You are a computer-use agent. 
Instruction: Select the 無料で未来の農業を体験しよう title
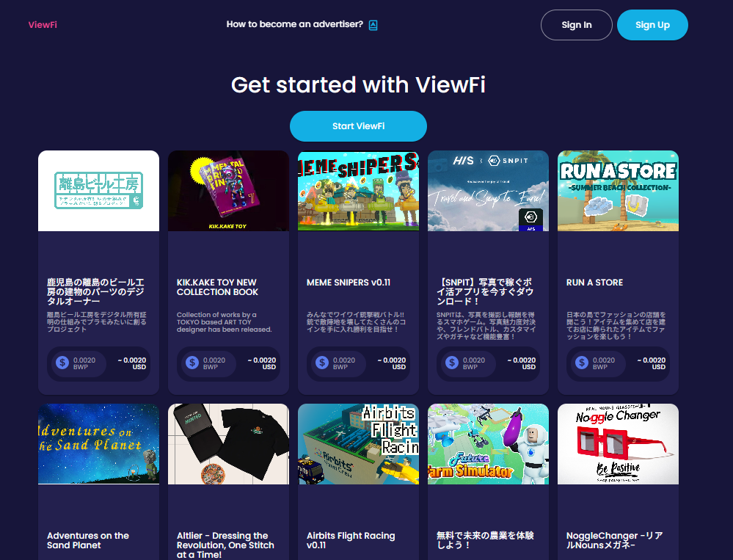click(485, 540)
